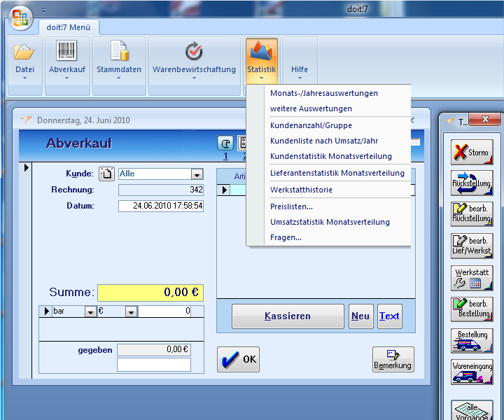The image size is (504, 420).
Task: Click the form record selector left of Kunde
Action: click(x=26, y=168)
